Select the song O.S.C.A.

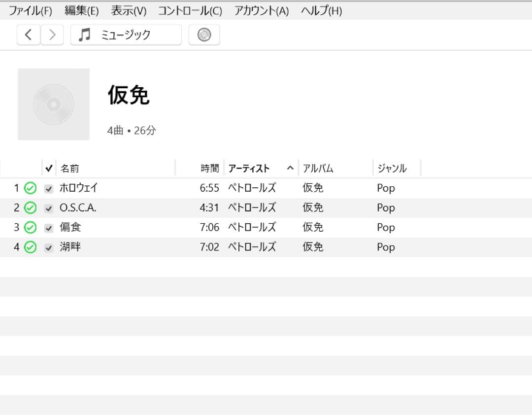pyautogui.click(x=78, y=208)
